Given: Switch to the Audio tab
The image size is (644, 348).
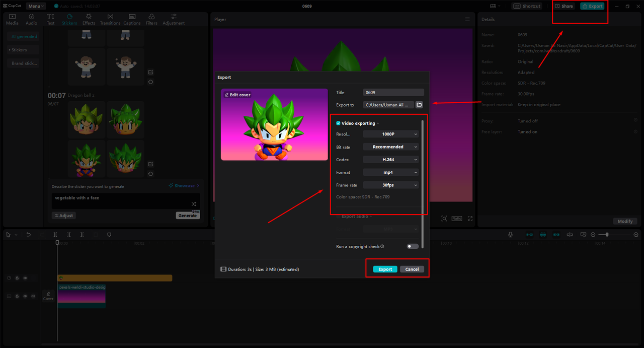Looking at the screenshot, I should (x=31, y=19).
